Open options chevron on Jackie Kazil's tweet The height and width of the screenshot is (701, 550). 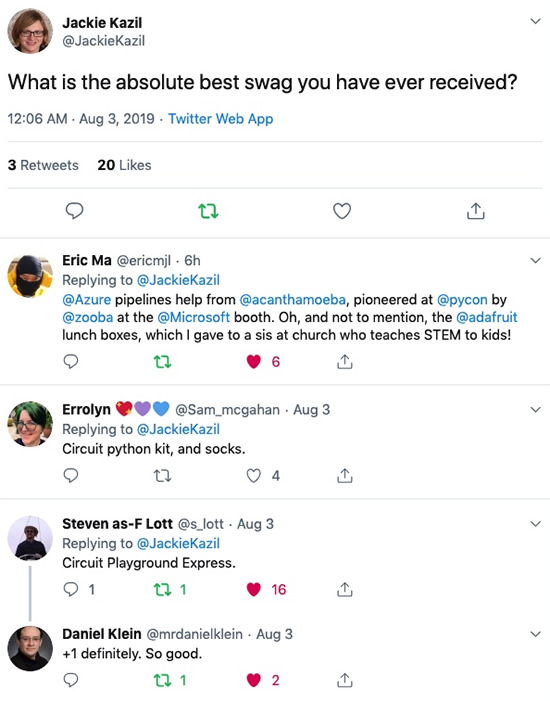pos(535,21)
